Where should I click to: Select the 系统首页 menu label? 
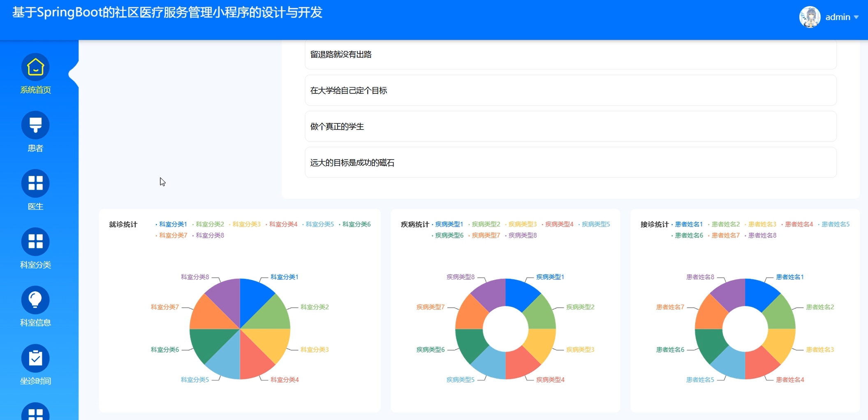click(x=35, y=90)
